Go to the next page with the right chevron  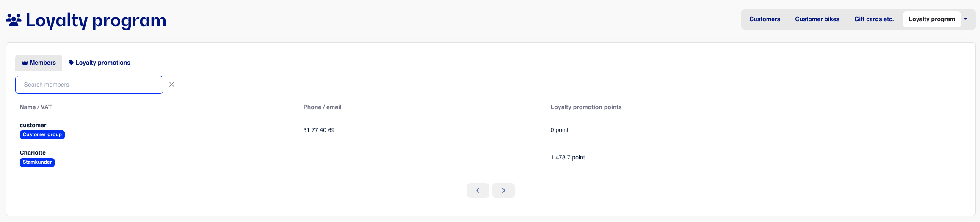pos(503,190)
